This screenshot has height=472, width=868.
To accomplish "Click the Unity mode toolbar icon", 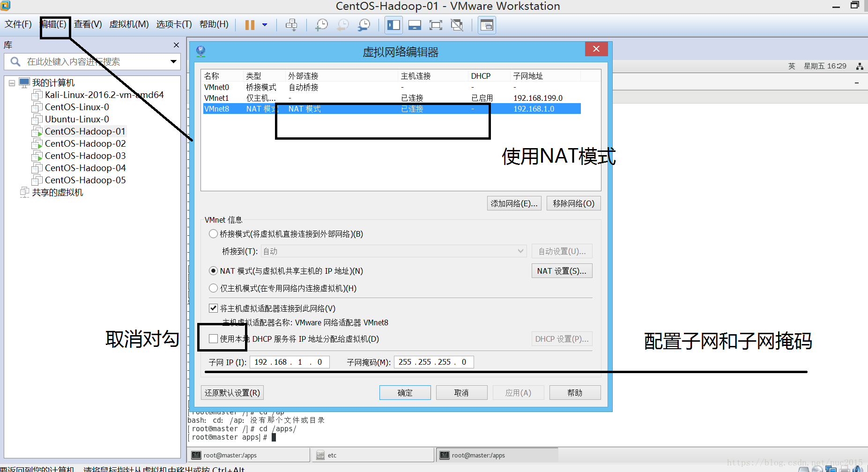I will tap(457, 25).
